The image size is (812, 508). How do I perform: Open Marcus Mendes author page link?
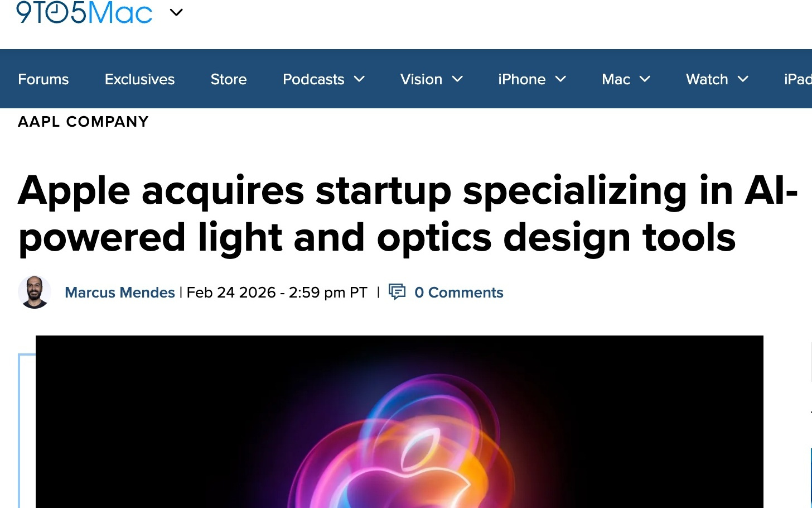(120, 293)
